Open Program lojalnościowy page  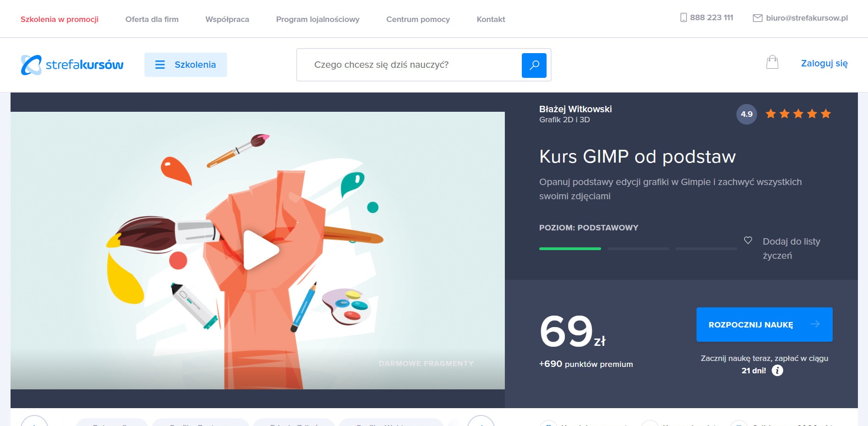tap(317, 19)
